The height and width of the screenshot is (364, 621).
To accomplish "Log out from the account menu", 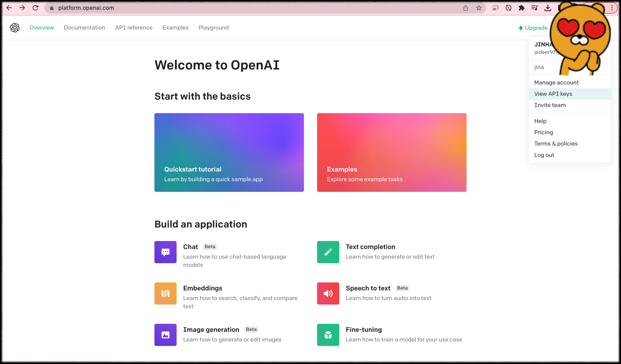I will tap(544, 155).
